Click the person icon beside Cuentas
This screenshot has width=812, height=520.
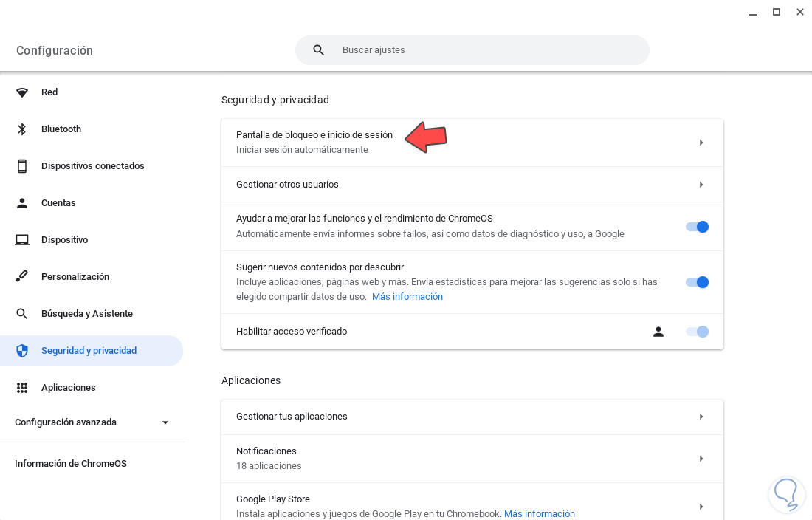(x=22, y=203)
